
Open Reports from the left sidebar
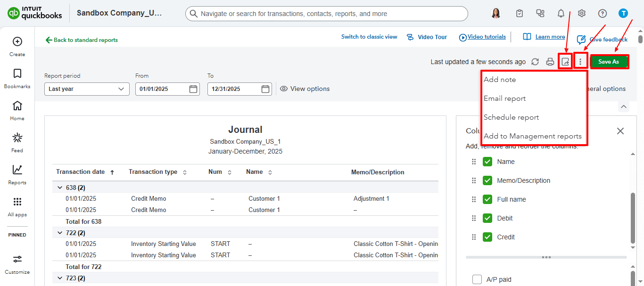point(17,174)
